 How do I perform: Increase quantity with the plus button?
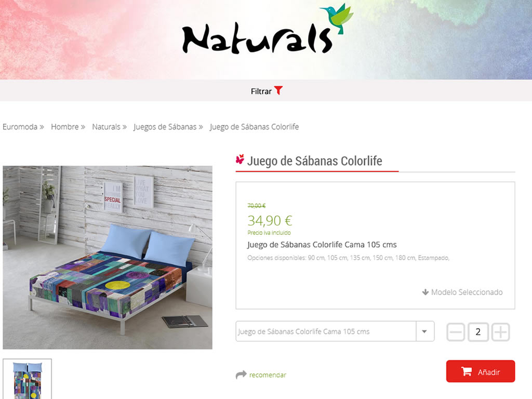[x=500, y=332]
